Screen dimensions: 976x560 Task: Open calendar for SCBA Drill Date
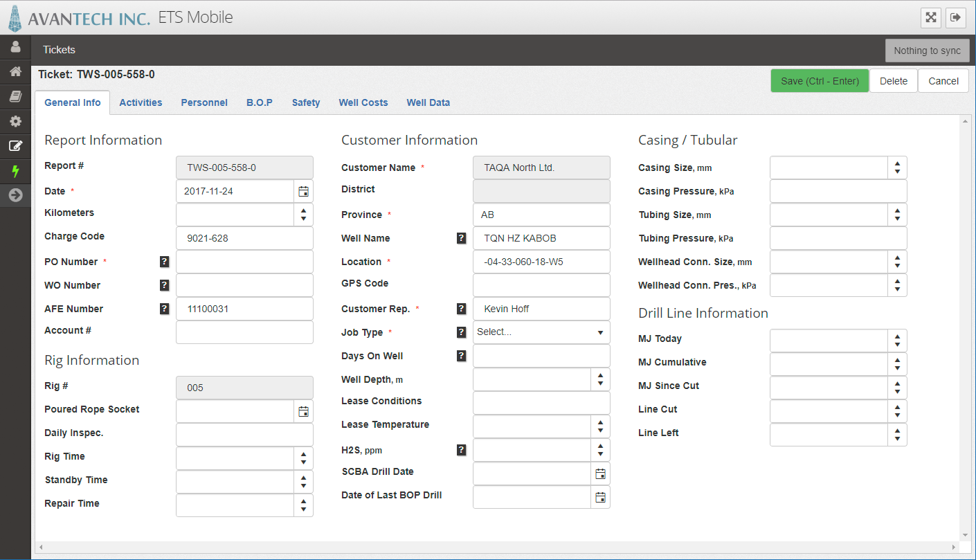point(600,473)
